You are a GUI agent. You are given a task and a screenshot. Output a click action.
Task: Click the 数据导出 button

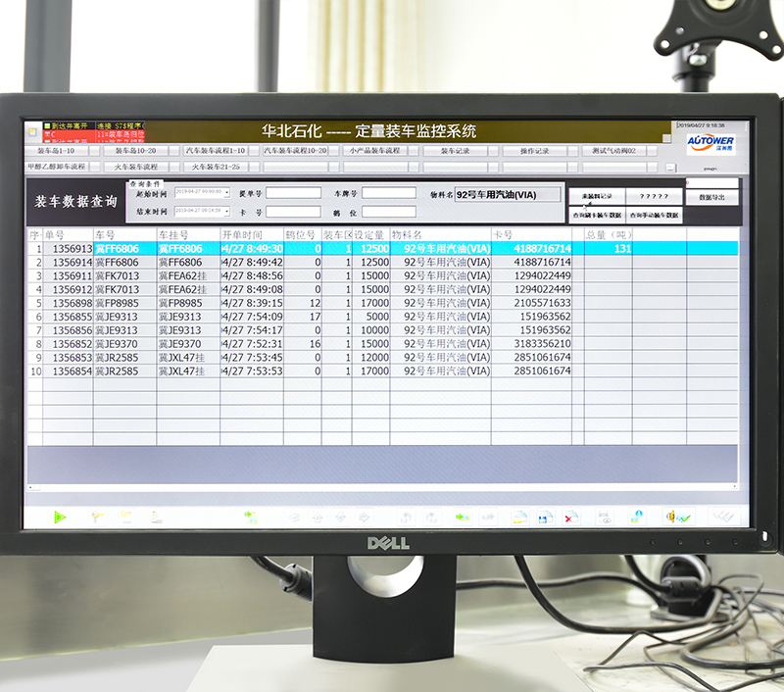coord(712,198)
